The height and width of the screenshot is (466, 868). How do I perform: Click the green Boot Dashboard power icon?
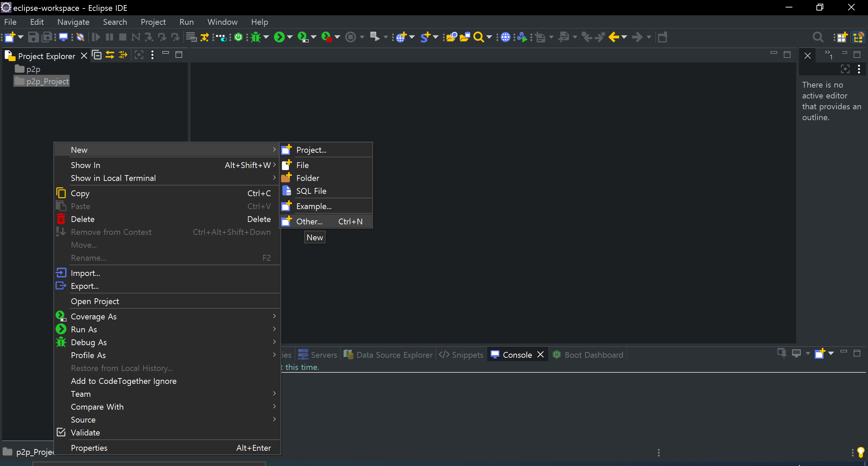238,37
